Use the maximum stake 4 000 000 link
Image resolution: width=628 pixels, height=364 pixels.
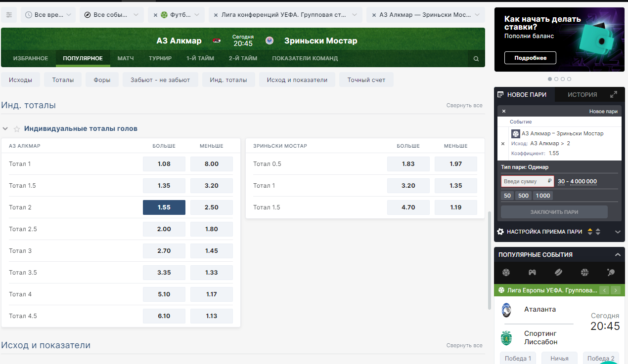click(583, 182)
